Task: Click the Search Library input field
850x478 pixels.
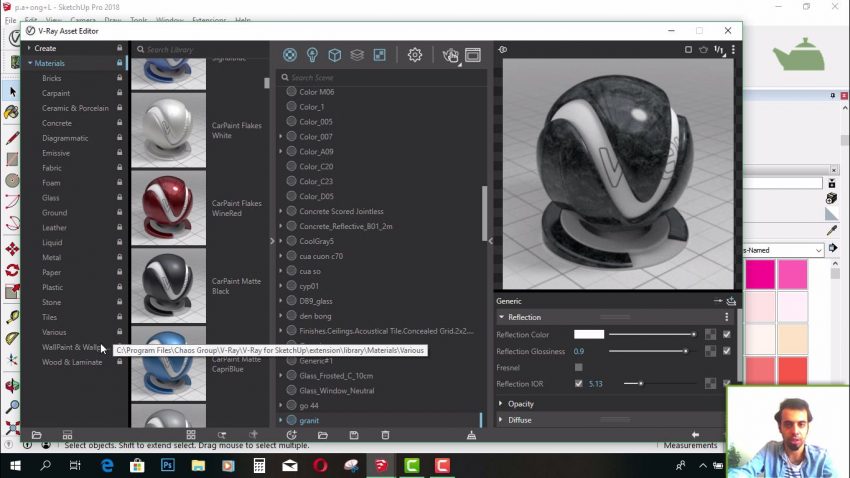Action: (201, 49)
